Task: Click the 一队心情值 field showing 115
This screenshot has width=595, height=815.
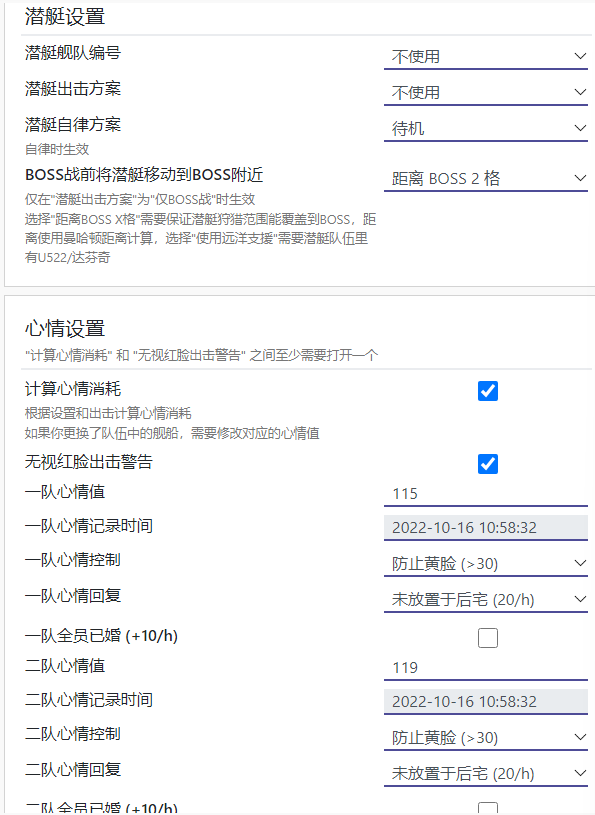Action: (x=485, y=493)
